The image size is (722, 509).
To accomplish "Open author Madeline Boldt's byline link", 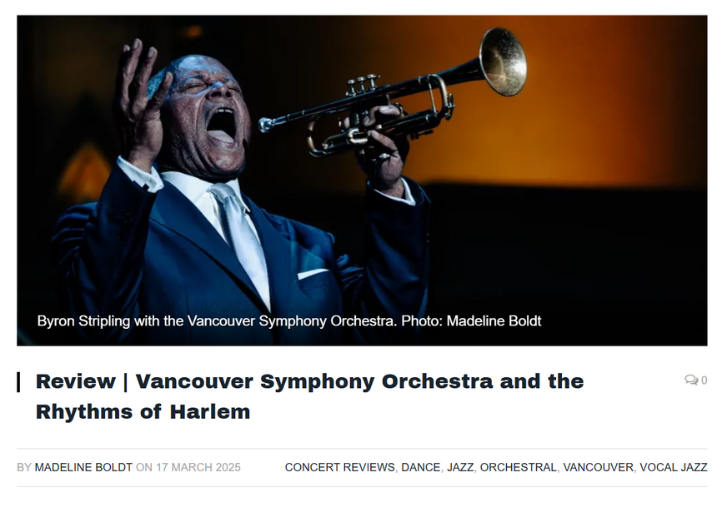I will [83, 467].
